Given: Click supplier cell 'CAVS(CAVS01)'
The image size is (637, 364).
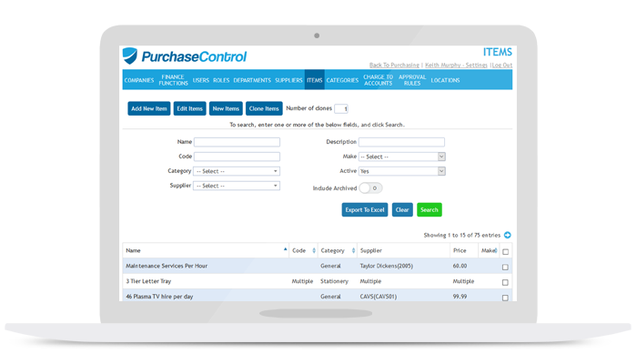Looking at the screenshot, I should [x=379, y=297].
